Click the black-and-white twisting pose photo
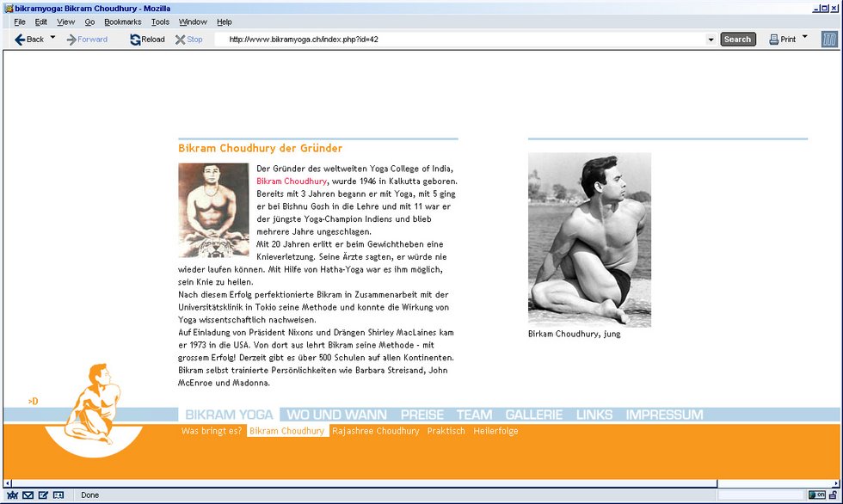Viewport: 843px width, 504px height. pyautogui.click(x=589, y=240)
